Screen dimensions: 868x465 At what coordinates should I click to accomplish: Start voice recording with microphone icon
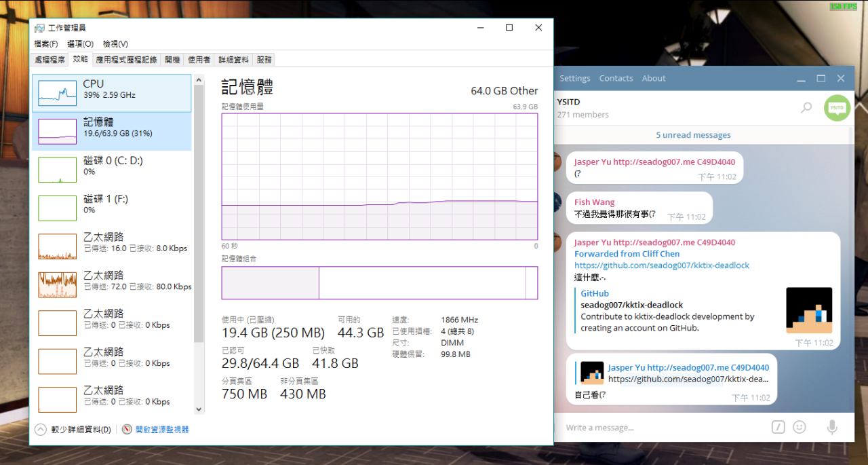pos(832,427)
